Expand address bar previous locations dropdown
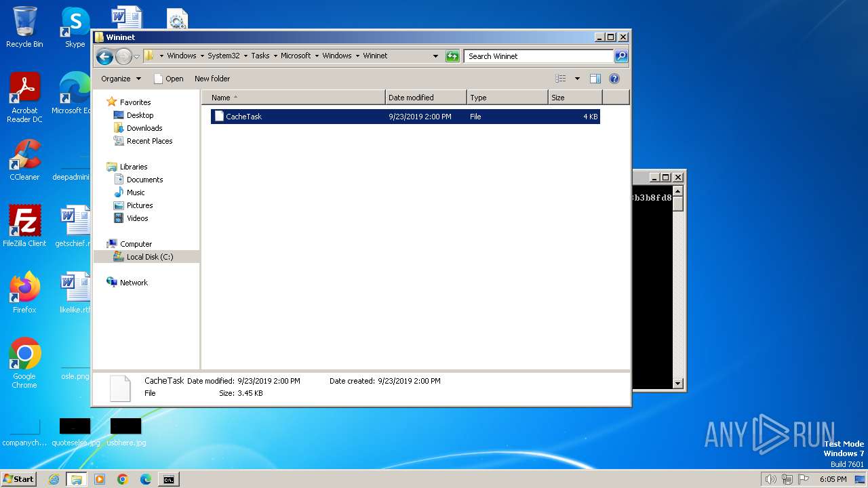Image resolution: width=868 pixels, height=488 pixels. point(435,56)
